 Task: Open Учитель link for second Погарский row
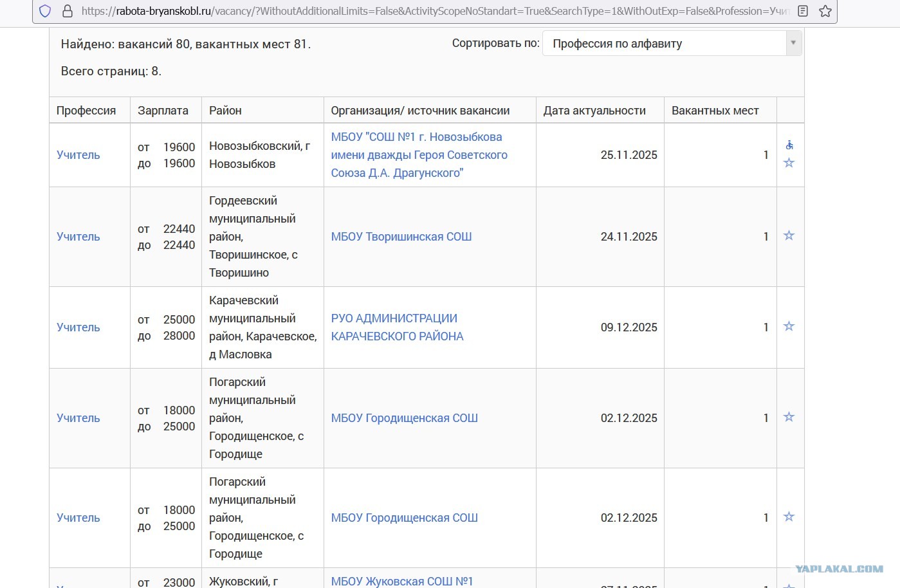tap(78, 518)
